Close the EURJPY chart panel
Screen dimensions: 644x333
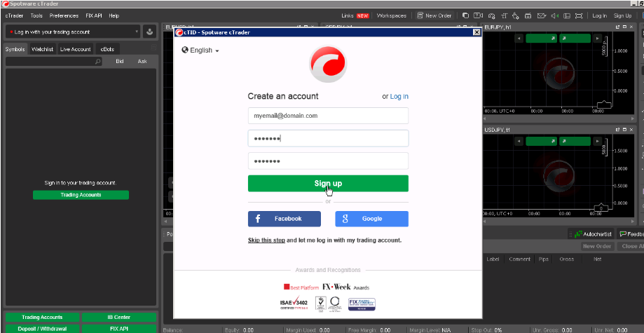(x=631, y=27)
